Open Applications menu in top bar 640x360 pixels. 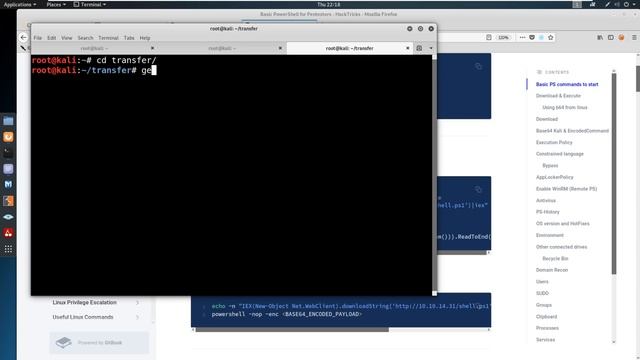tap(20, 4)
